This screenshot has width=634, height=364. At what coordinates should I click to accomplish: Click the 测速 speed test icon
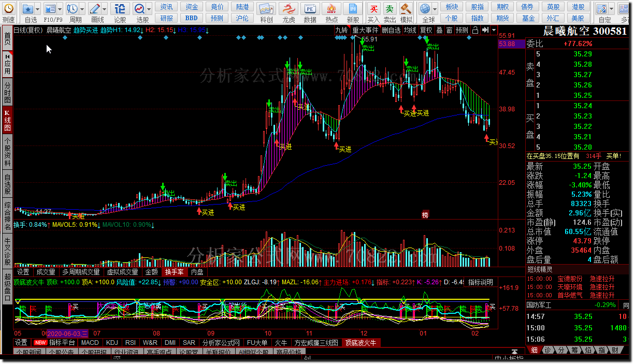coord(8,9)
